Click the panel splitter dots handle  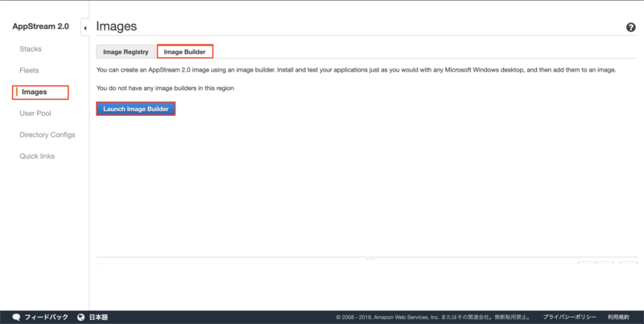[x=370, y=259]
